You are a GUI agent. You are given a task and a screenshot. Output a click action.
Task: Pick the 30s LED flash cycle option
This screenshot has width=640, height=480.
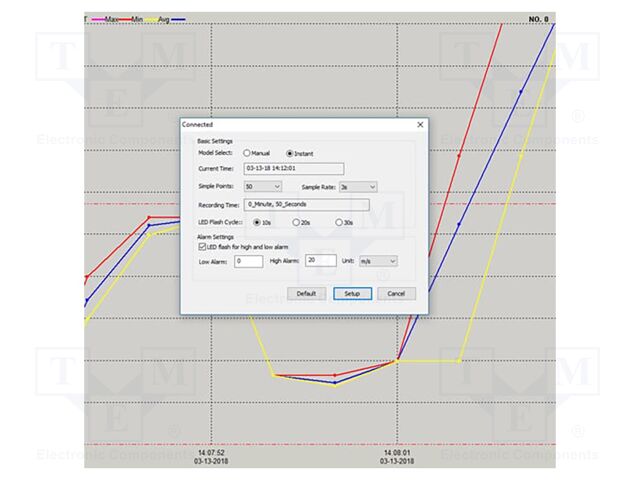[x=339, y=222]
